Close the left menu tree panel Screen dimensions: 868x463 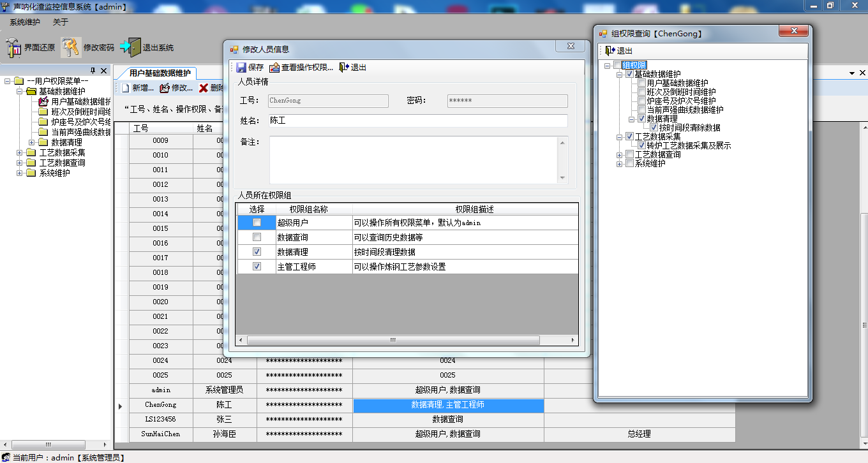[x=103, y=71]
